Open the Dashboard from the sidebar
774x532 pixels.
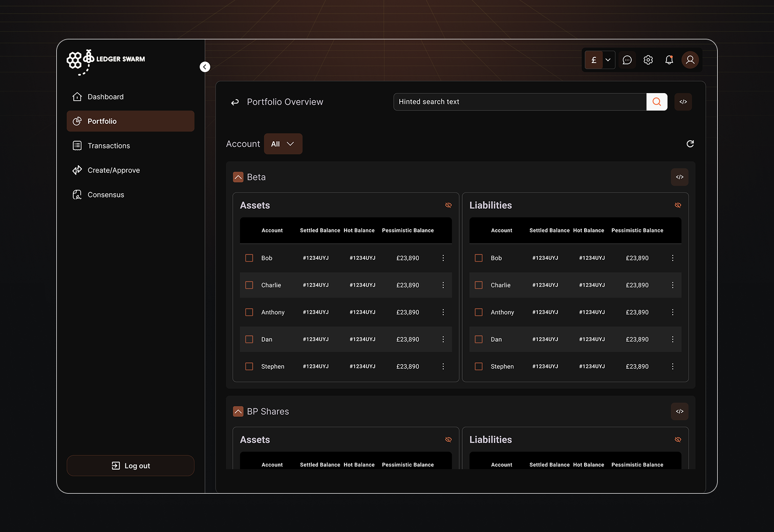[x=105, y=96]
